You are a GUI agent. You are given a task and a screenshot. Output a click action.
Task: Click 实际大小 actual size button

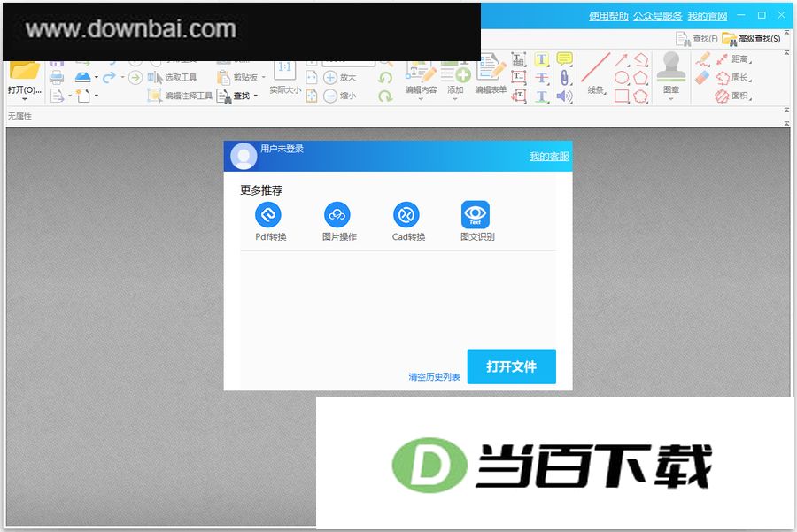pos(285,77)
